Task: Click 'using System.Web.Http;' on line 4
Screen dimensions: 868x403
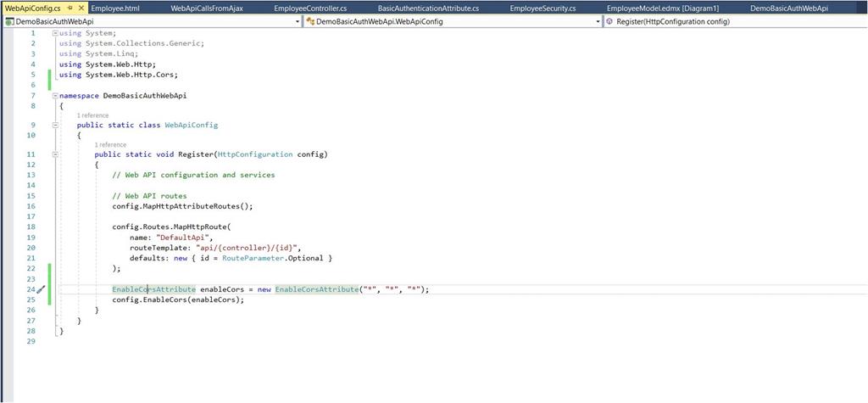Action: [108, 64]
